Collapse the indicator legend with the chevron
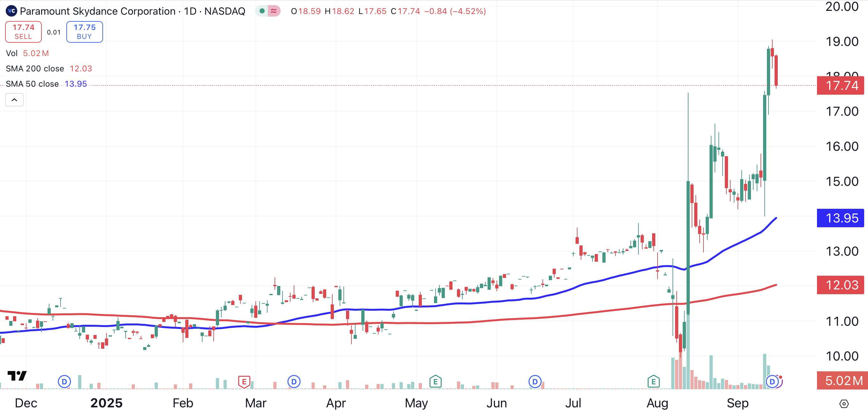This screenshot has width=868, height=415. 14,100
